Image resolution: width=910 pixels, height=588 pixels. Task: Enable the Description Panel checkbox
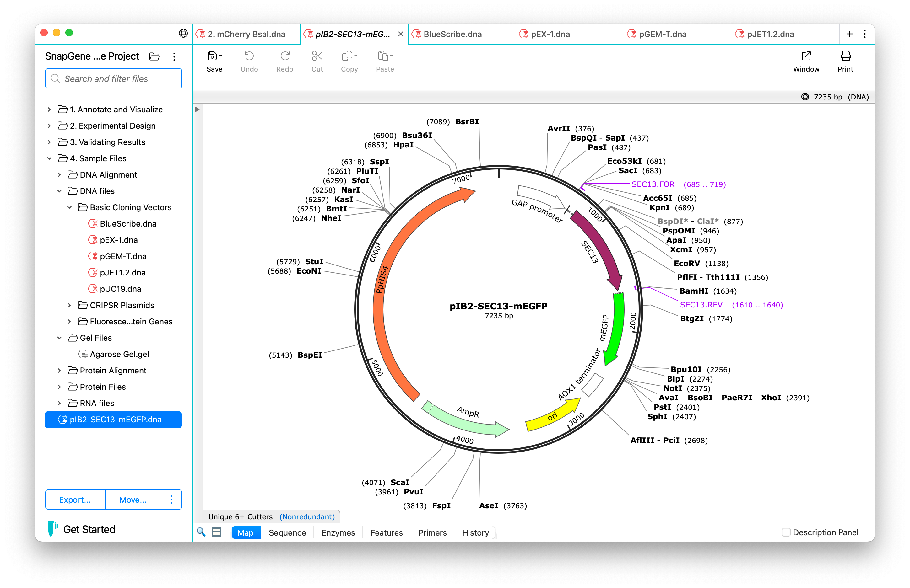click(x=787, y=532)
